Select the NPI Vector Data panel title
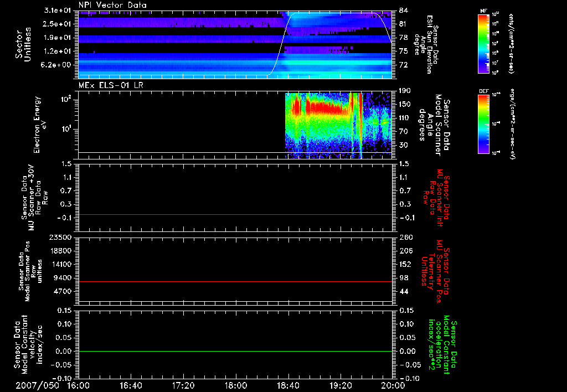The image size is (567, 392). click(x=112, y=5)
